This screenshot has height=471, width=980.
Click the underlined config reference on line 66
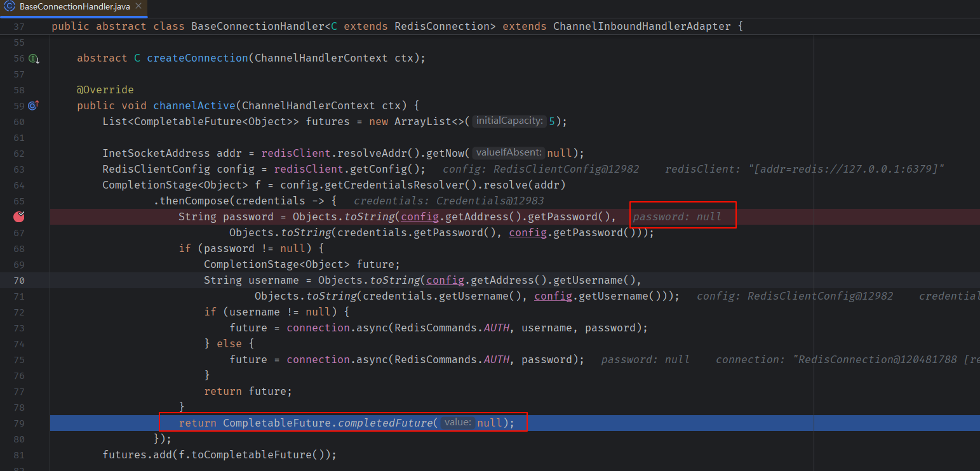pyautogui.click(x=419, y=216)
